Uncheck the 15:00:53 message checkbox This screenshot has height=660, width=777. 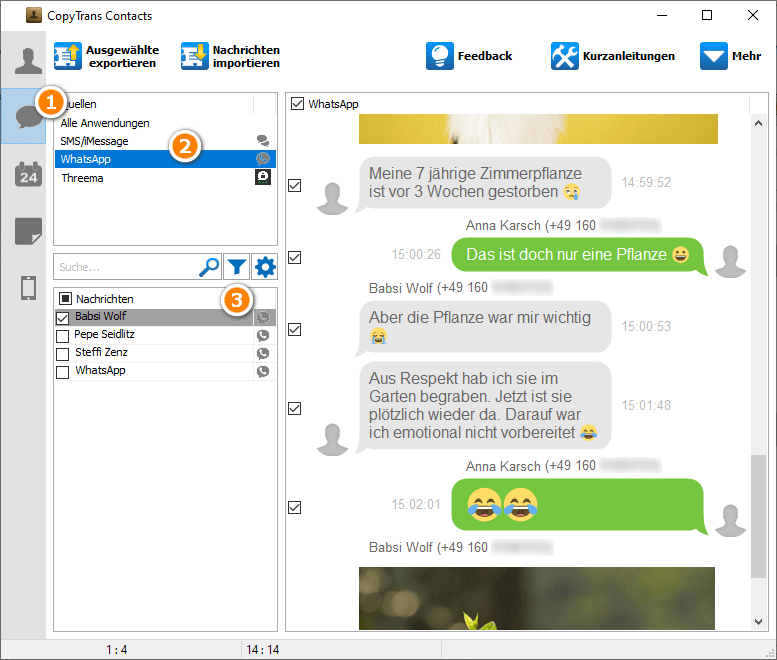294,329
